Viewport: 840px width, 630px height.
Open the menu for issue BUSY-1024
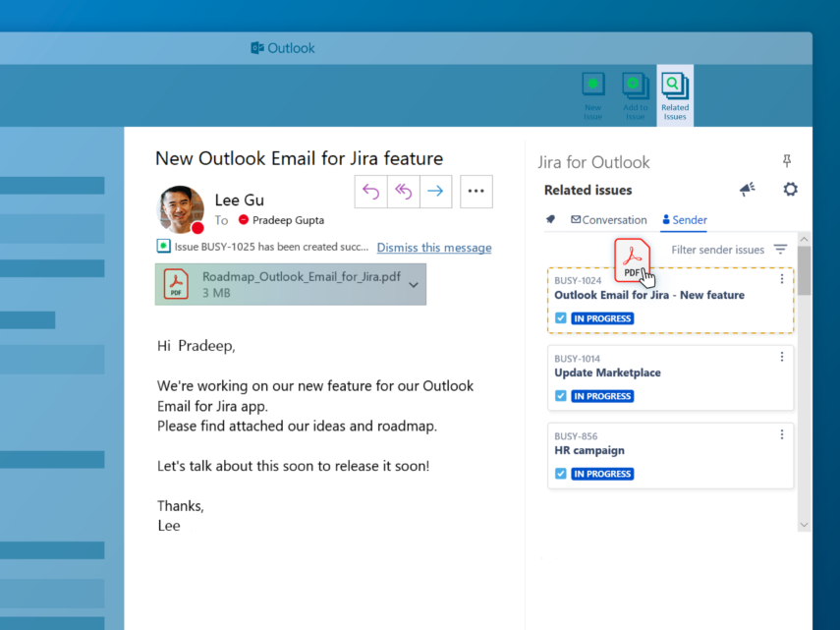click(x=782, y=279)
